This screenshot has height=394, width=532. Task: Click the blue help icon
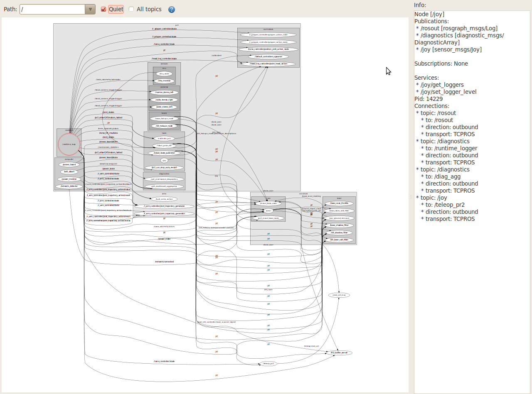(x=172, y=10)
